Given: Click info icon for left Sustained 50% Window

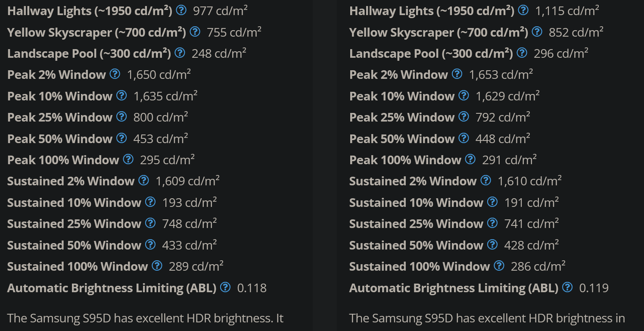Looking at the screenshot, I should pyautogui.click(x=150, y=244).
